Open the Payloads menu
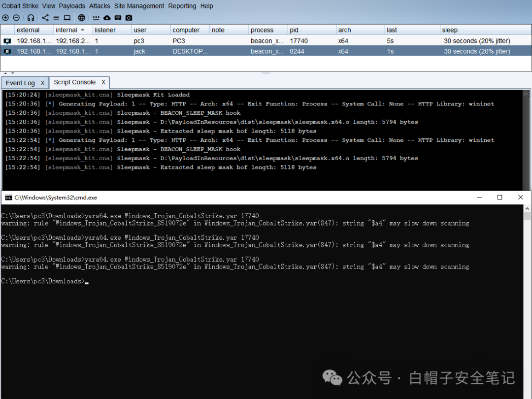Viewport: 532px width, 399px height. click(72, 6)
